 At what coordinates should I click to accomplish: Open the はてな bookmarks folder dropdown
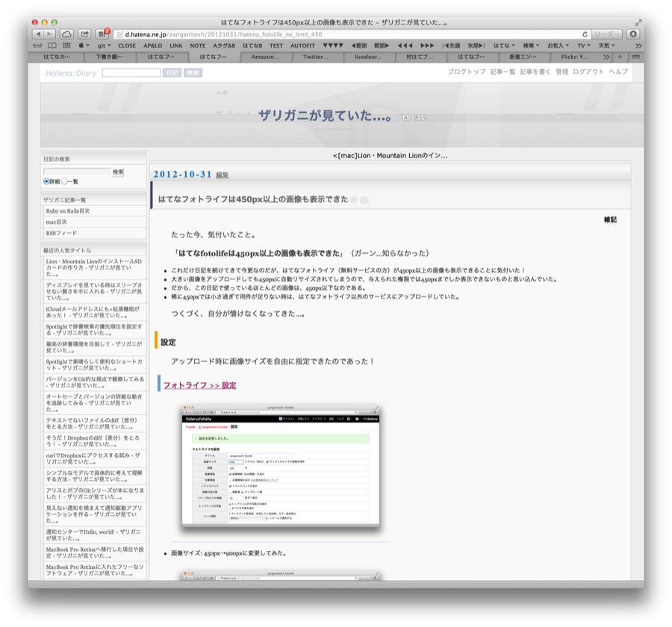tap(504, 46)
